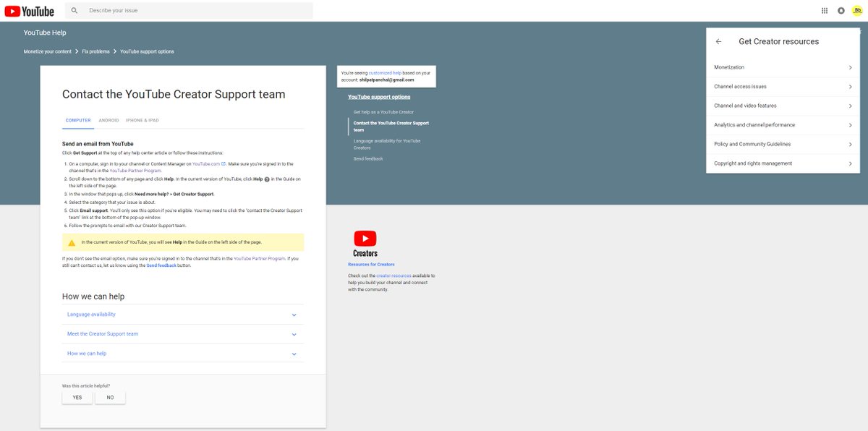Click the Get Creator resources title
Image resolution: width=868 pixels, height=431 pixels.
(x=779, y=42)
